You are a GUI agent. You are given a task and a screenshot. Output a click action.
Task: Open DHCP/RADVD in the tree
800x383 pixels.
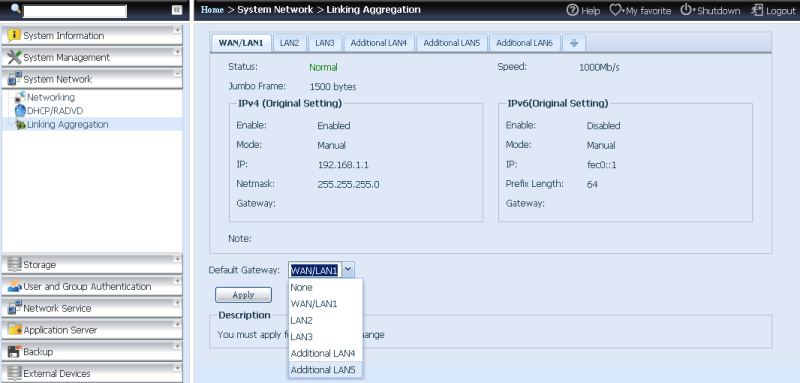(55, 111)
